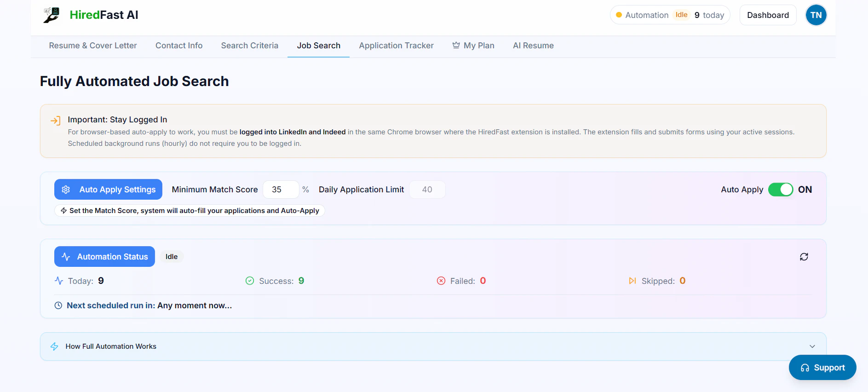
Task: Click 'logged into LinkedIn and Indeed' bold text
Action: point(293,132)
